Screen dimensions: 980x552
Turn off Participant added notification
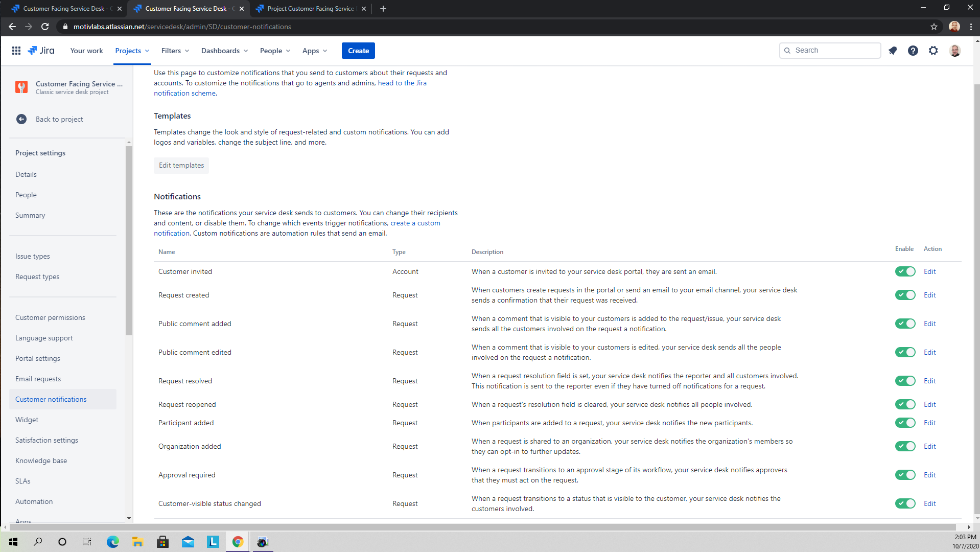[905, 423]
